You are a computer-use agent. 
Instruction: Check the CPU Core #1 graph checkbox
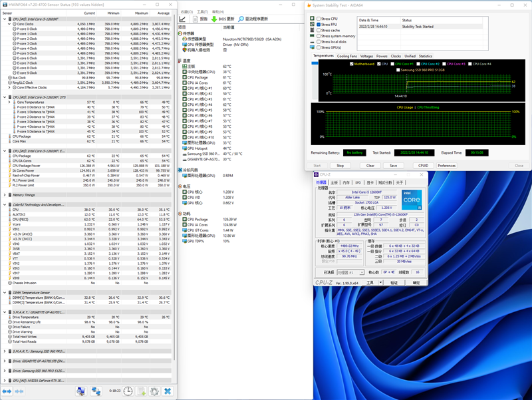coord(392,64)
